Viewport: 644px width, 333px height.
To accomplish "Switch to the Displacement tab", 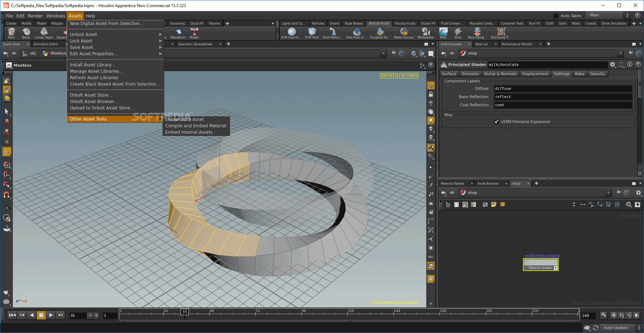I will click(535, 74).
